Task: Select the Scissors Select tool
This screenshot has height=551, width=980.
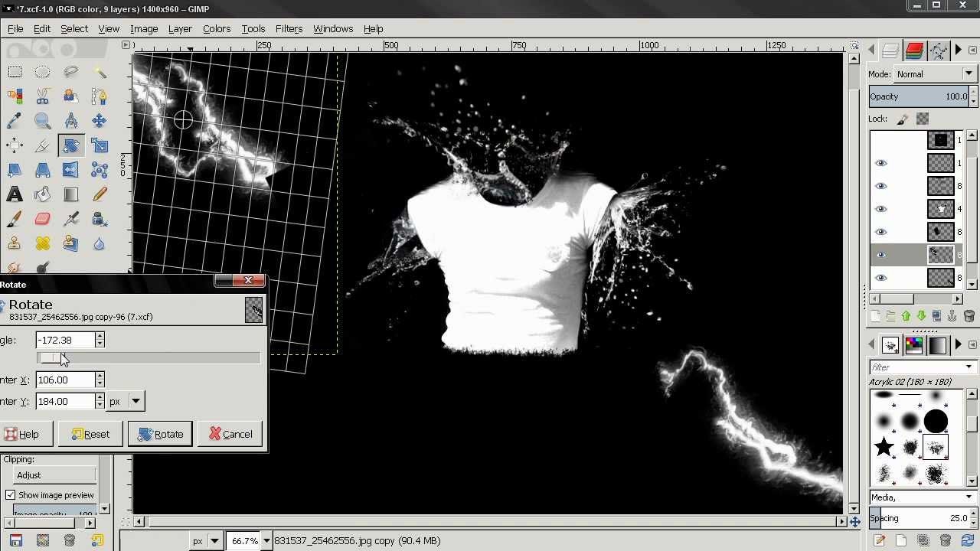Action: coord(43,96)
